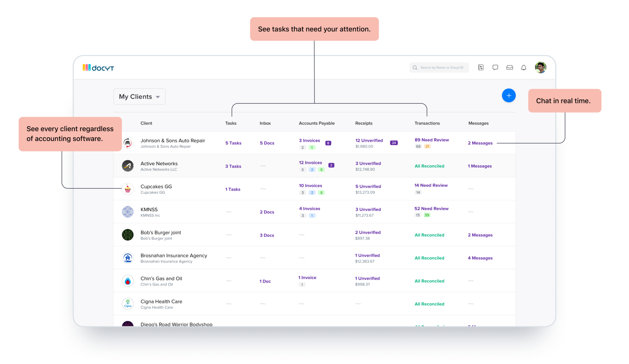
Task: Click the blue plus add button
Action: click(x=509, y=95)
